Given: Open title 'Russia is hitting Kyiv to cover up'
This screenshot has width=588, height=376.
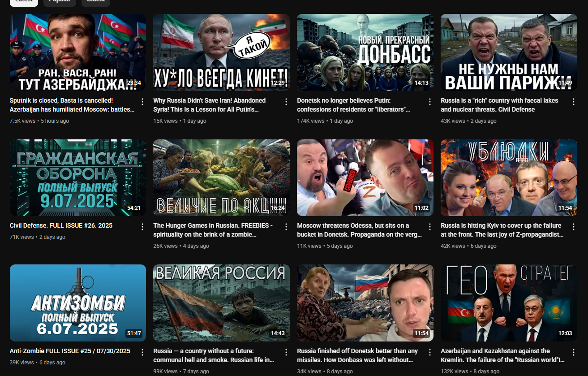Looking at the screenshot, I should click(502, 230).
